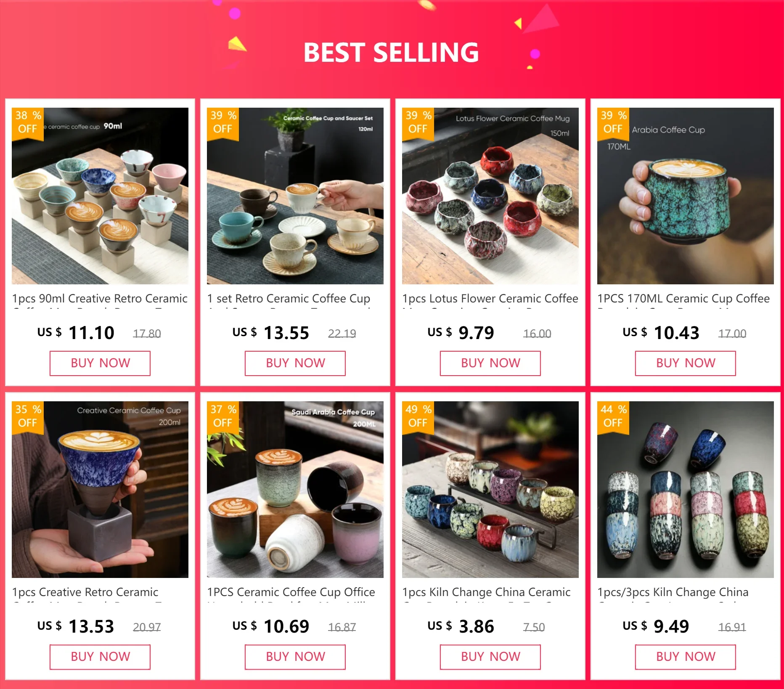Click title '1PCS Ceramic Coffee Cup Office'
This screenshot has width=784, height=689.
(291, 592)
